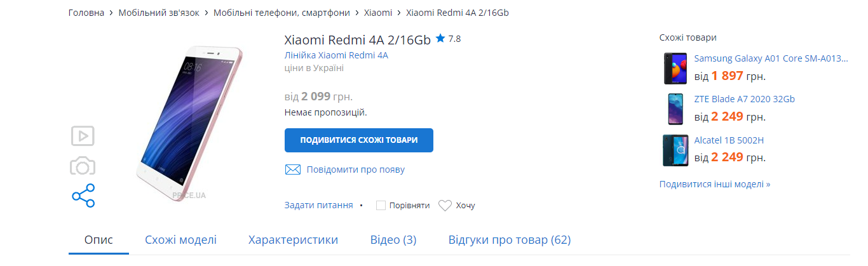Switch to the Характеристики tab
Image resolution: width=868 pixels, height=266 pixels.
pos(293,240)
